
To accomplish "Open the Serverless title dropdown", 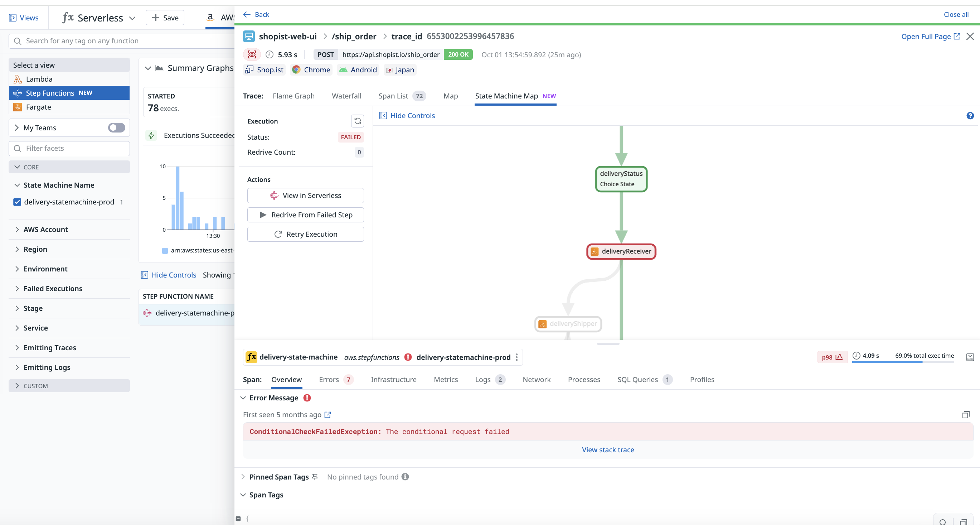I will 132,18.
